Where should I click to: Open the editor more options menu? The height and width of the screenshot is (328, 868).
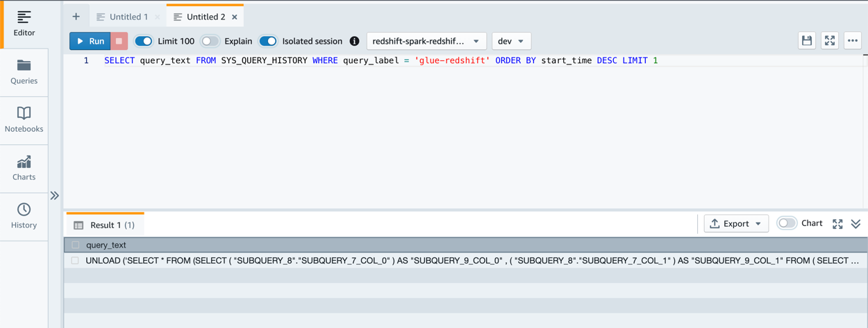(853, 41)
